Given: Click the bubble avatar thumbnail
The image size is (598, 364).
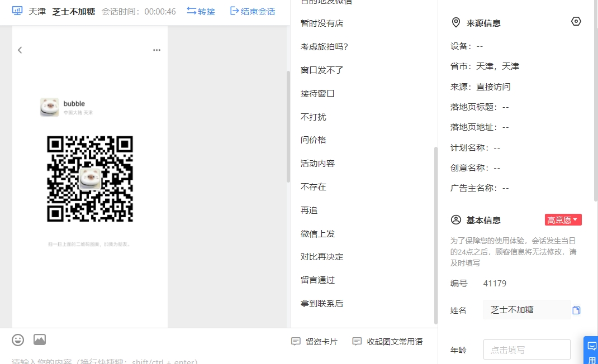Looking at the screenshot, I should pyautogui.click(x=50, y=107).
